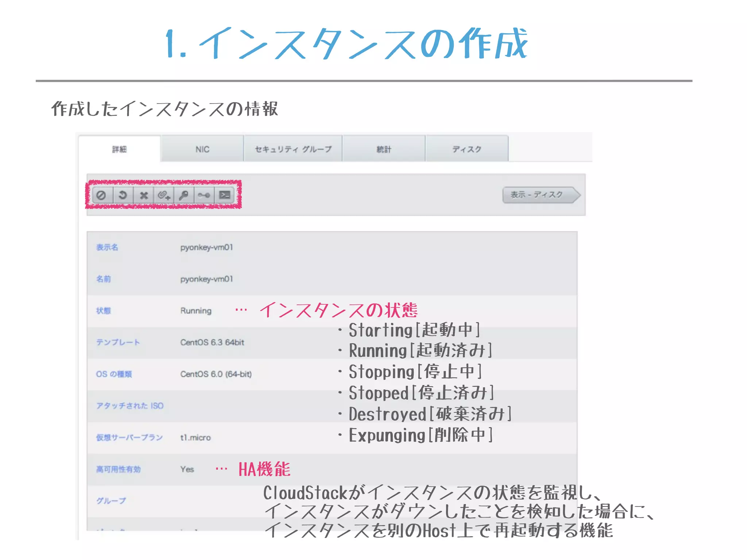Click the 状態 field label
This screenshot has width=747, height=560.
click(104, 311)
